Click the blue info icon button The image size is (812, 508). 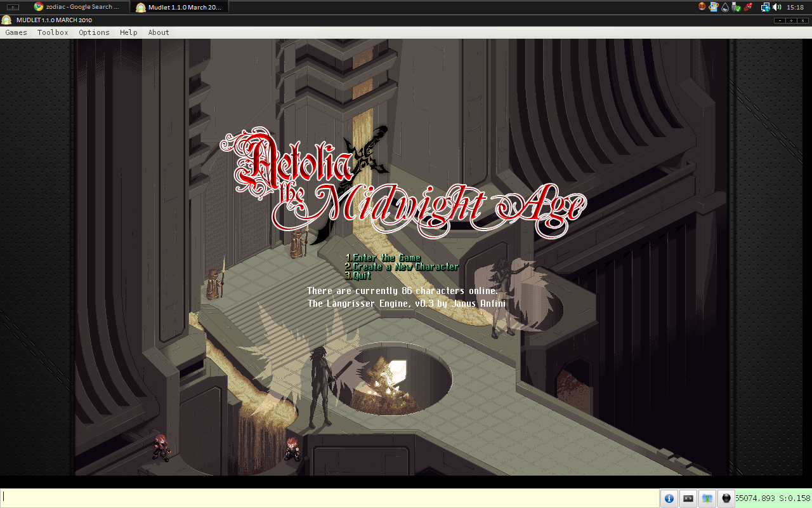pos(669,498)
